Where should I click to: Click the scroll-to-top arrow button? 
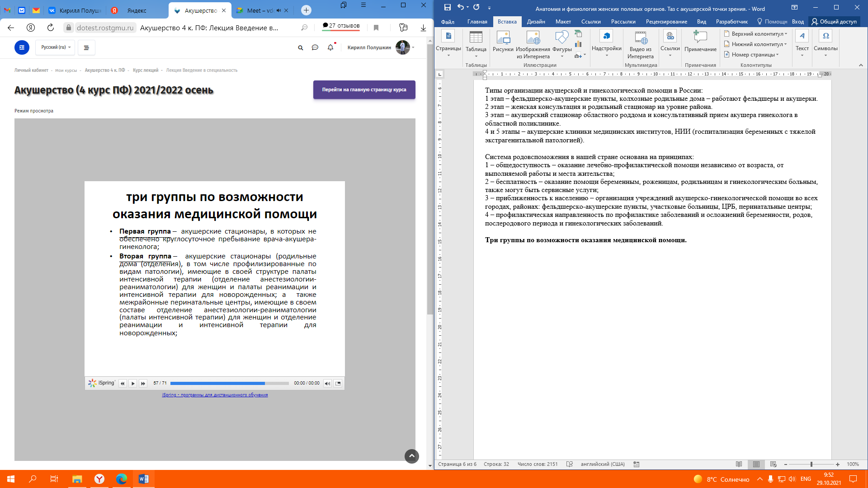(x=411, y=456)
